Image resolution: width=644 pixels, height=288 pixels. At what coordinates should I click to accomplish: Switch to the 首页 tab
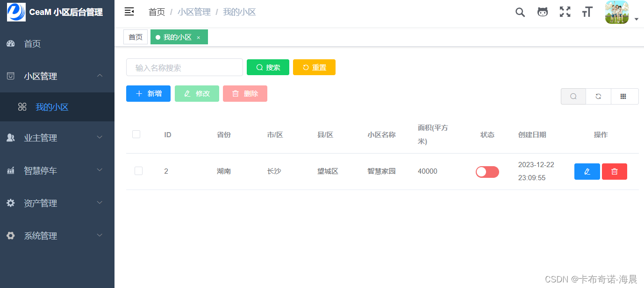pyautogui.click(x=135, y=36)
